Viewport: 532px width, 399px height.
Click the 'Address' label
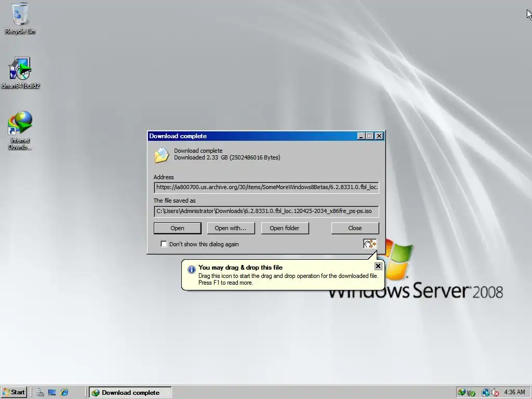point(164,177)
